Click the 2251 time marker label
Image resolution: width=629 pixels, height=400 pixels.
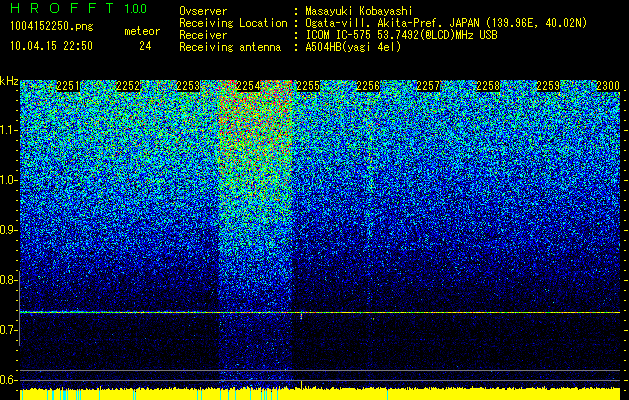(x=68, y=86)
